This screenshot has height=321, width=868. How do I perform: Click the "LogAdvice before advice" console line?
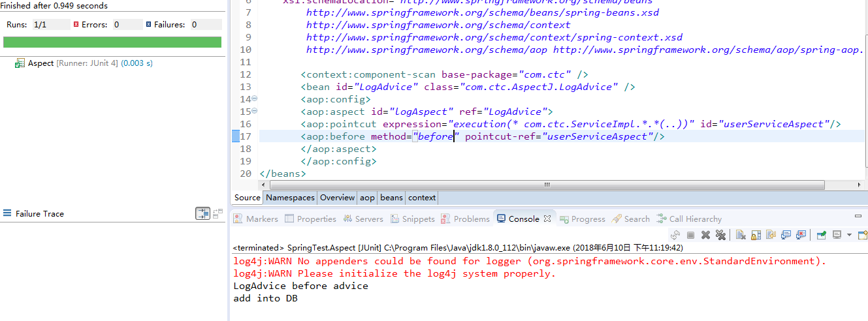[x=300, y=286]
